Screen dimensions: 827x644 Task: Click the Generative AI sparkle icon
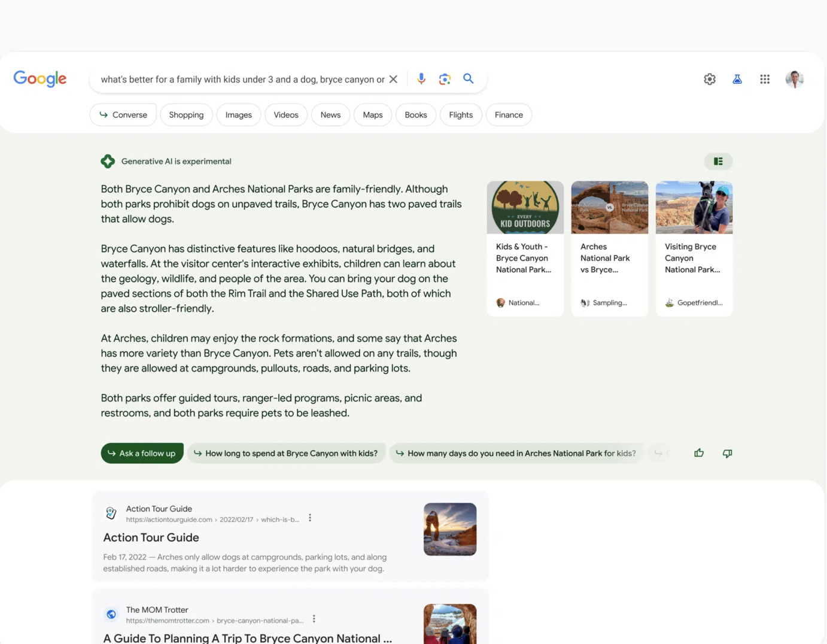click(108, 161)
